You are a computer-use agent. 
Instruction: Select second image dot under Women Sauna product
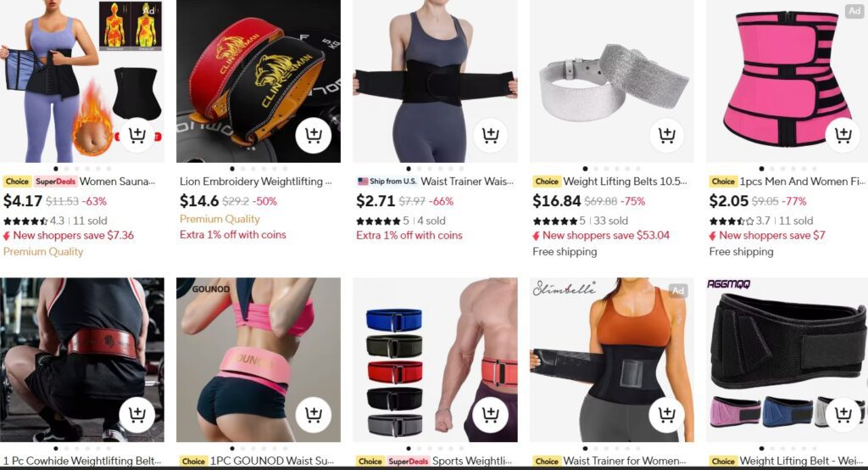[x=66, y=169]
